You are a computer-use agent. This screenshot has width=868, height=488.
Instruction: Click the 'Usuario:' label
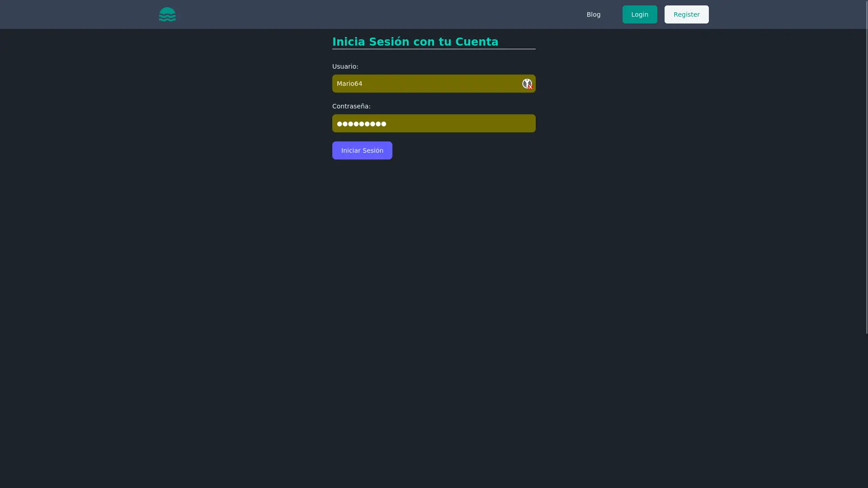tap(345, 66)
